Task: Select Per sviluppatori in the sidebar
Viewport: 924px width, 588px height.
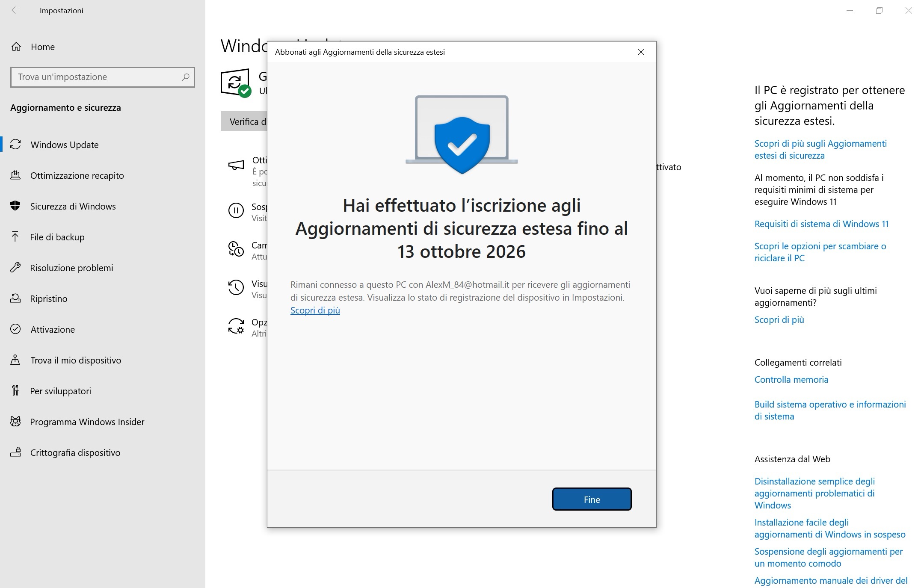Action: coord(60,390)
